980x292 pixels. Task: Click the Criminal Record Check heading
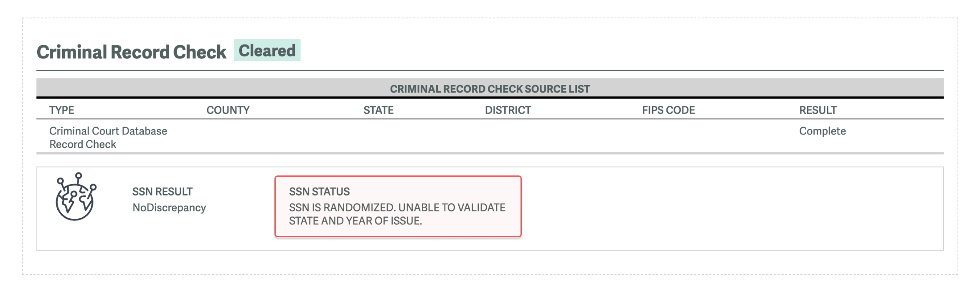click(132, 52)
